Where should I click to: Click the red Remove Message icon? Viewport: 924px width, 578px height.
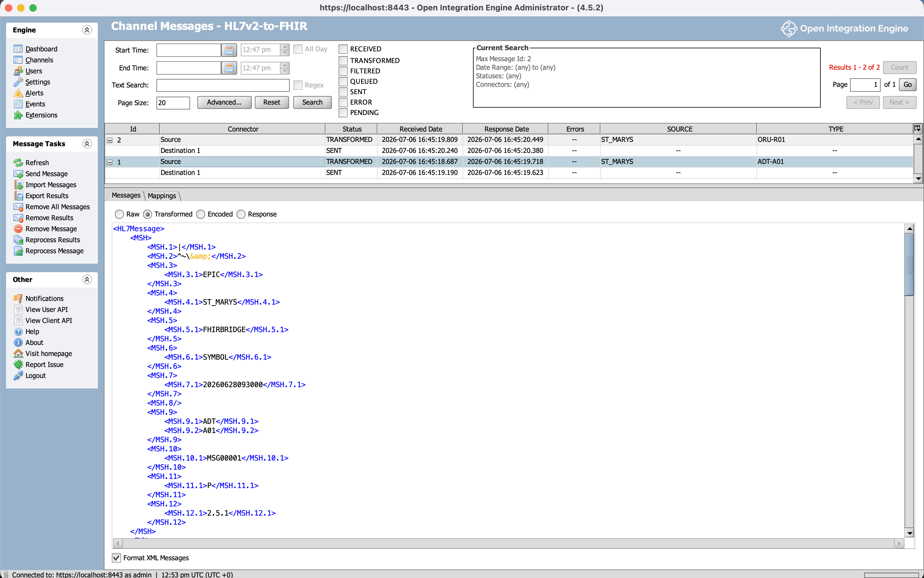[18, 229]
